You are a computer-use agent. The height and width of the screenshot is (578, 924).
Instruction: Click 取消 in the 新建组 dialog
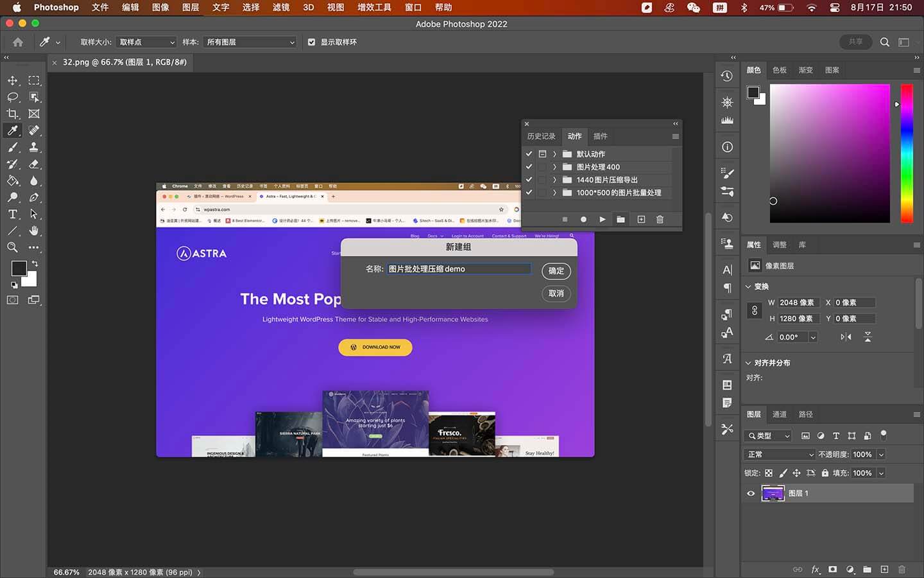tap(556, 293)
